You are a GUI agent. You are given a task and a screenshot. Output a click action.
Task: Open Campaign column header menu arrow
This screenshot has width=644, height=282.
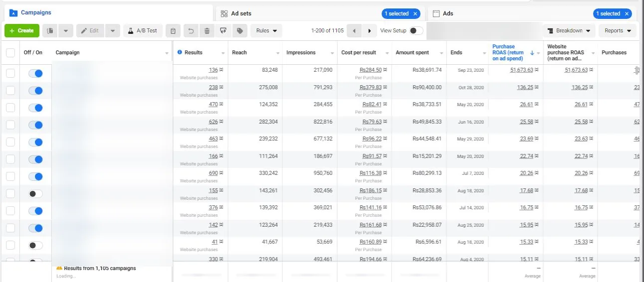(167, 53)
